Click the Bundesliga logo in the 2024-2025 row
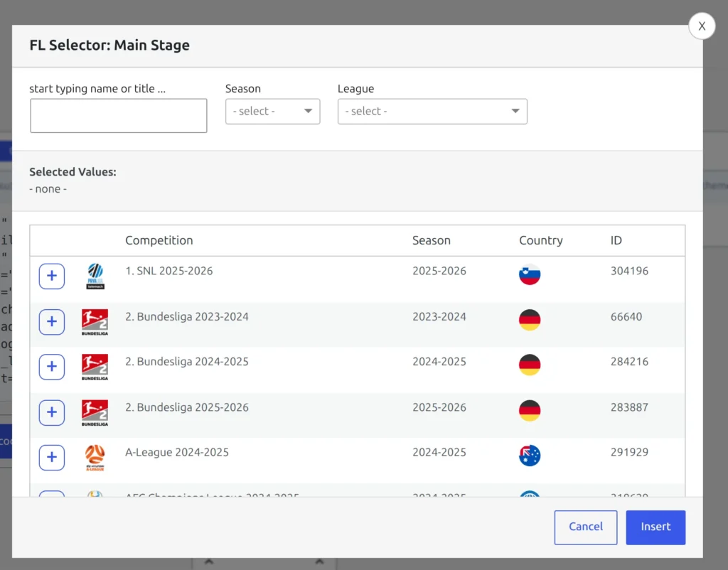728x570 pixels. point(95,367)
